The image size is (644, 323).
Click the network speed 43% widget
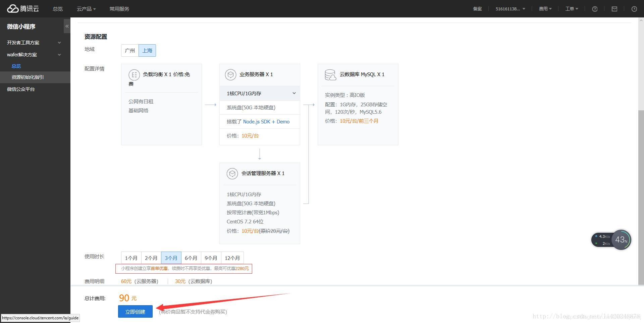tap(611, 240)
